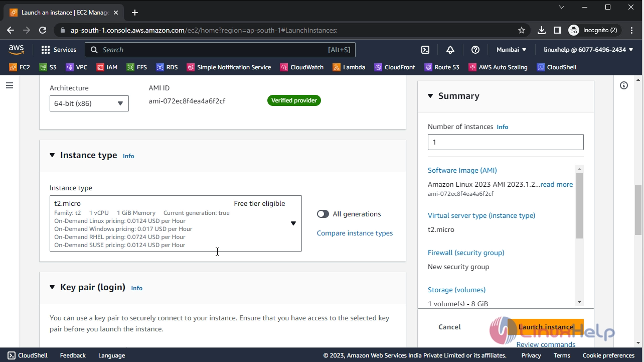Toggle the All generations switch
The width and height of the screenshot is (644, 362).
pos(323,214)
